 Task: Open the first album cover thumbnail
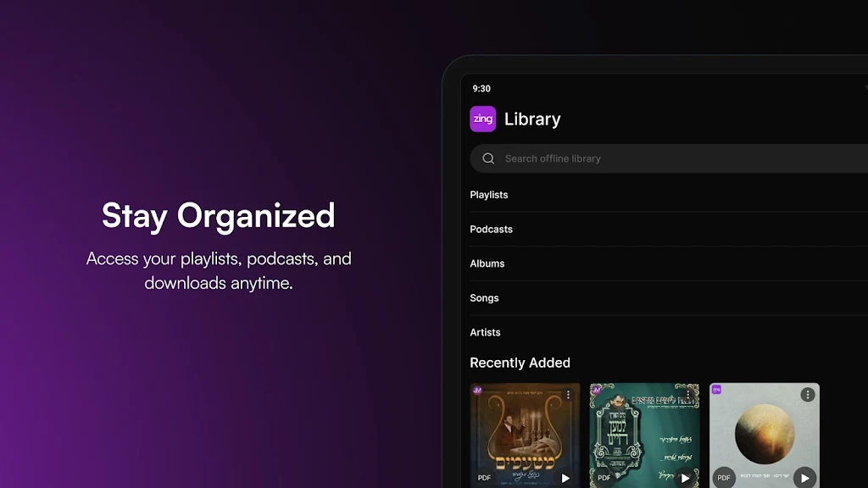coord(525,432)
